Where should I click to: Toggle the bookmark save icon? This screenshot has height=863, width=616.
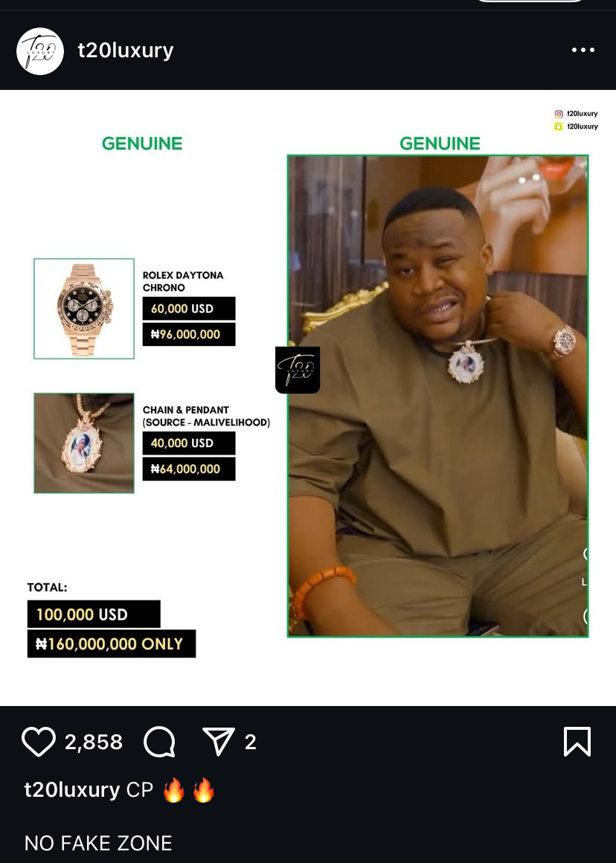(577, 742)
